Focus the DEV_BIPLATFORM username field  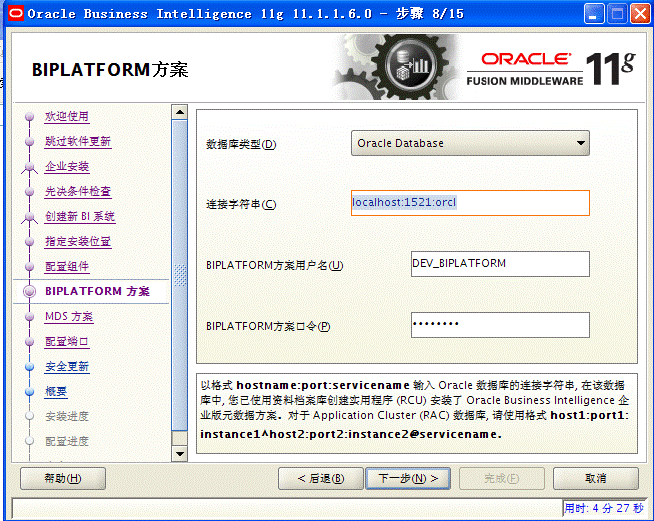[x=500, y=264]
